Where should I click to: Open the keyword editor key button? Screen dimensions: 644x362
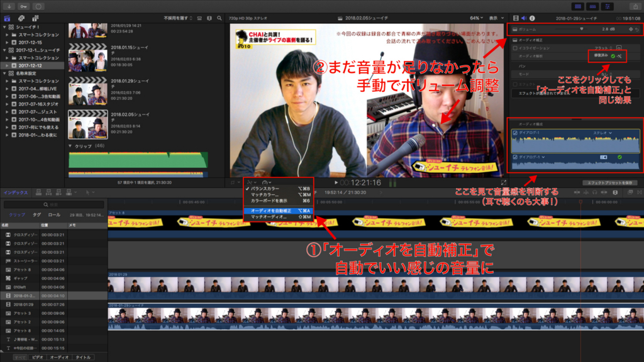[24, 6]
